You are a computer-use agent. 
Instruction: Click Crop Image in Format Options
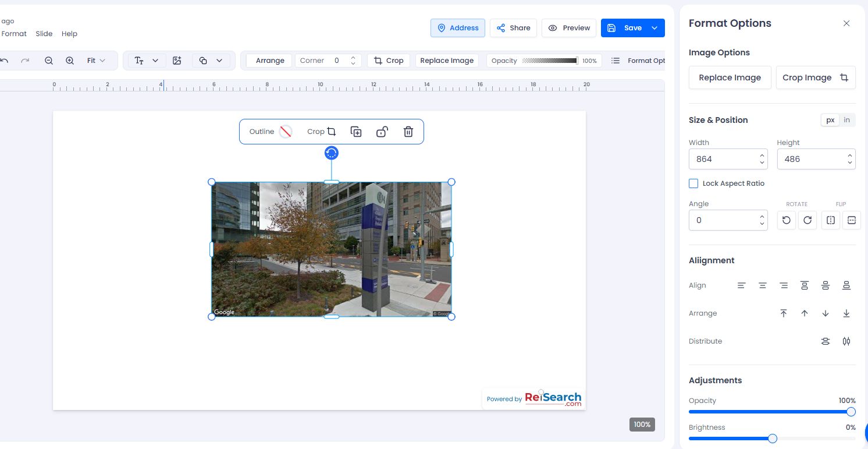(x=816, y=77)
